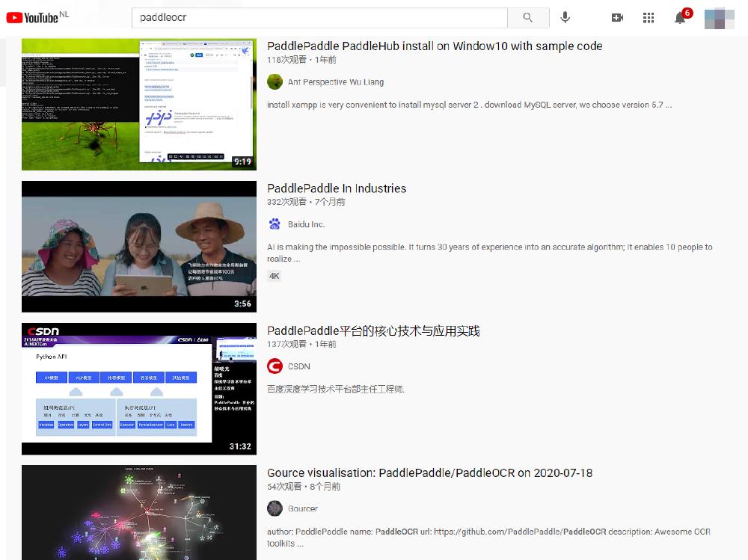Open the YouTube apps grid menu
This screenshot has height=560, width=748.
point(649,18)
